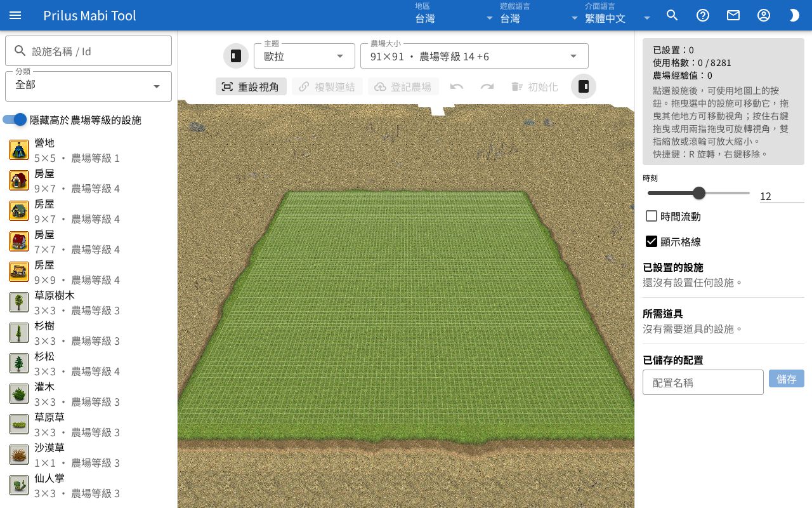
Task: Click the 設施名稱 / Id search field
Action: tap(88, 51)
